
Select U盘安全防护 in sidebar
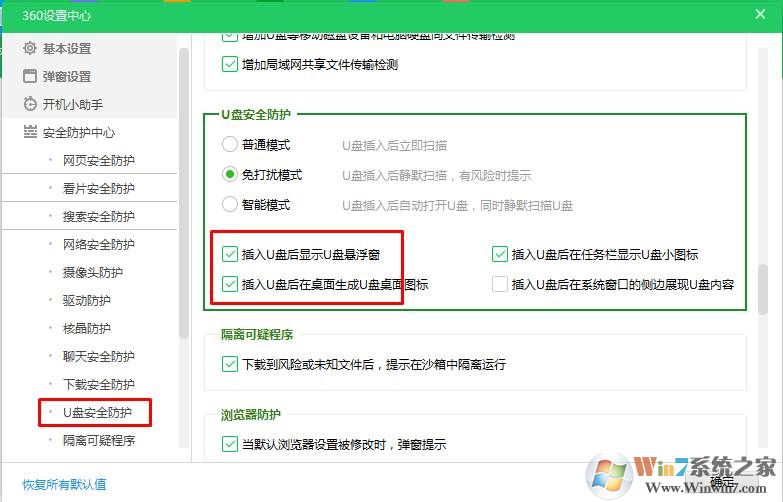pyautogui.click(x=97, y=412)
